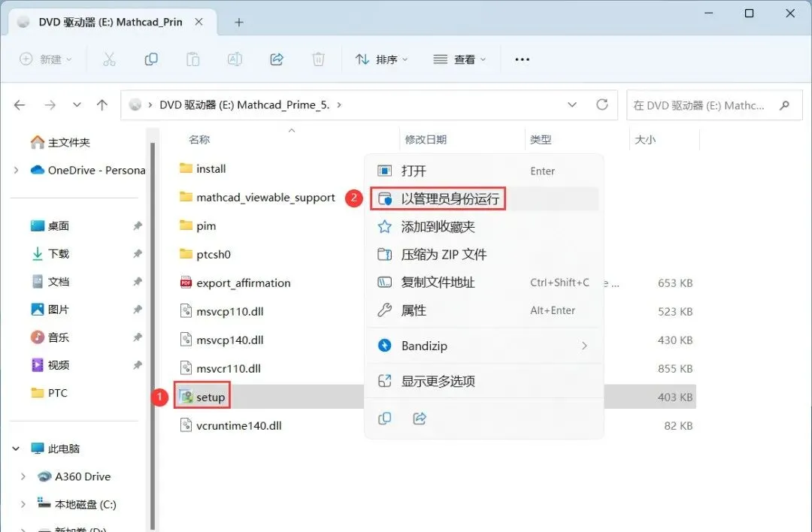Open the PTC folder in sidebar

[49, 393]
